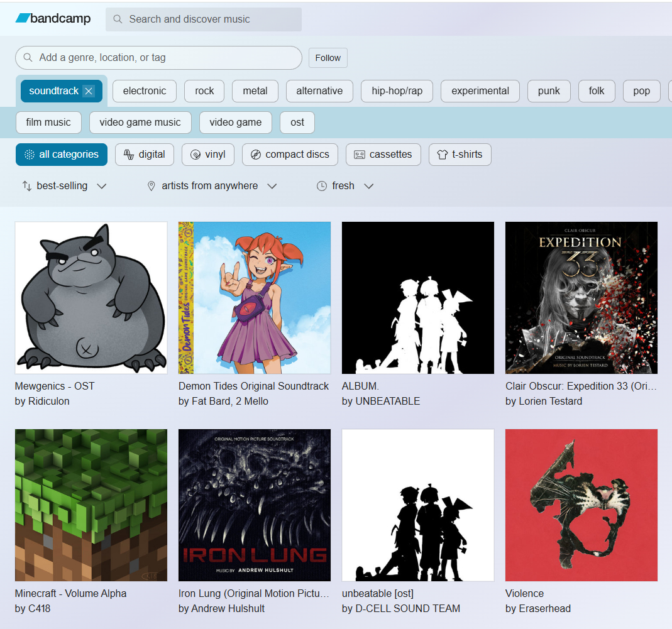Select the digital format filter
The image size is (672, 629).
click(144, 155)
